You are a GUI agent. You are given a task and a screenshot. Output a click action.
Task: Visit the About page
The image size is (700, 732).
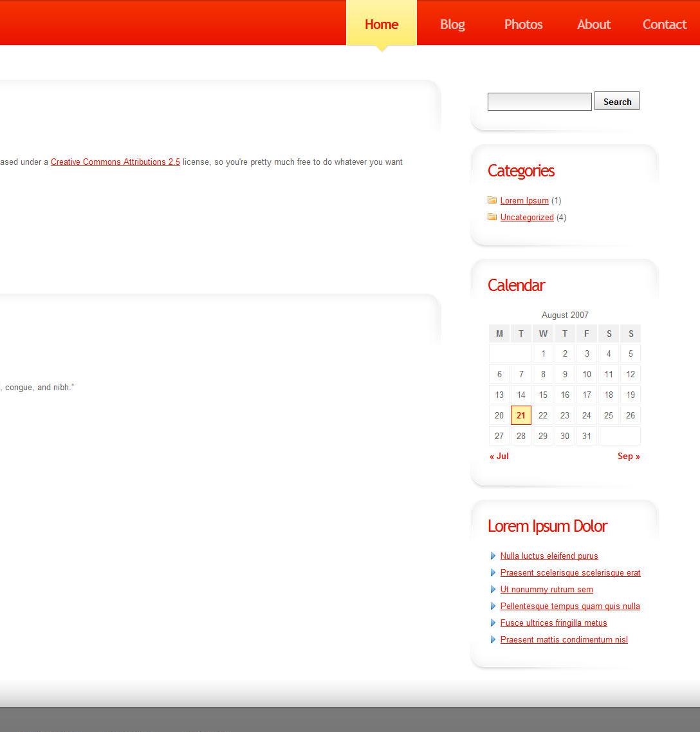tap(594, 24)
